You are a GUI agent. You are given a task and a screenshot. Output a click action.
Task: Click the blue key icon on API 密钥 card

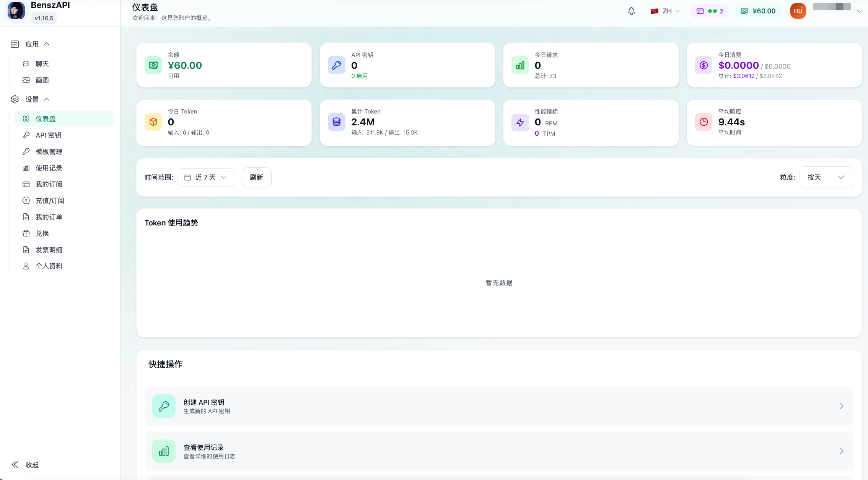[337, 65]
